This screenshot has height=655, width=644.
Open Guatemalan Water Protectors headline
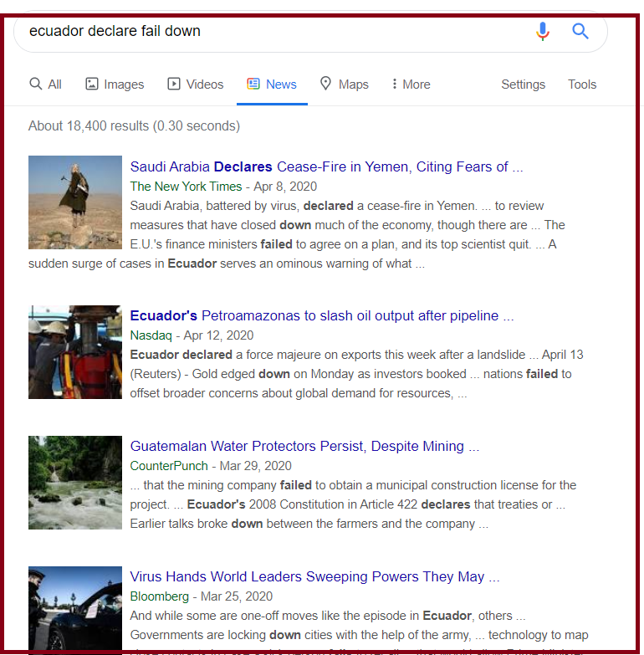tap(304, 446)
